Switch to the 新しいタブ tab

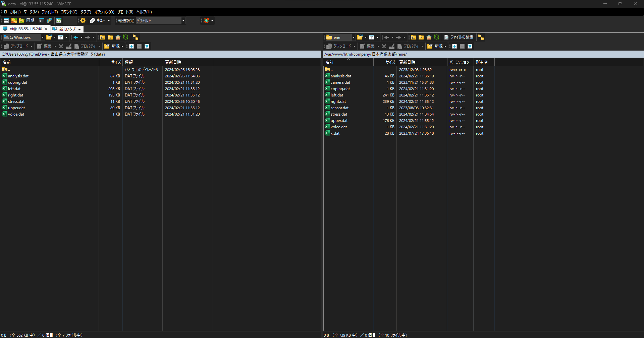67,29
